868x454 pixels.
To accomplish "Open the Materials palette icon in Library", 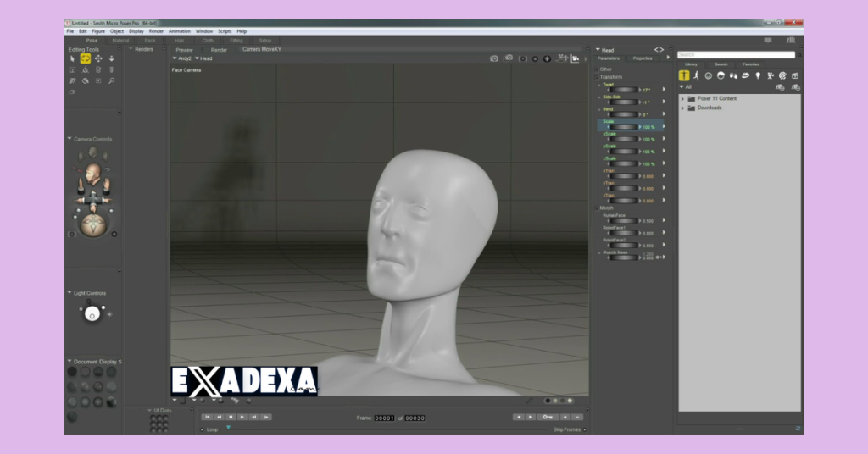I will 782,75.
